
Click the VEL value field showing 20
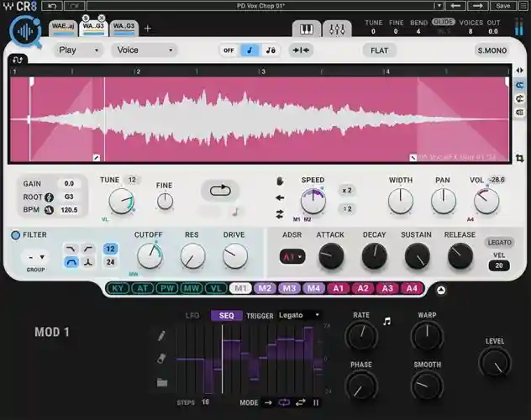pyautogui.click(x=499, y=265)
